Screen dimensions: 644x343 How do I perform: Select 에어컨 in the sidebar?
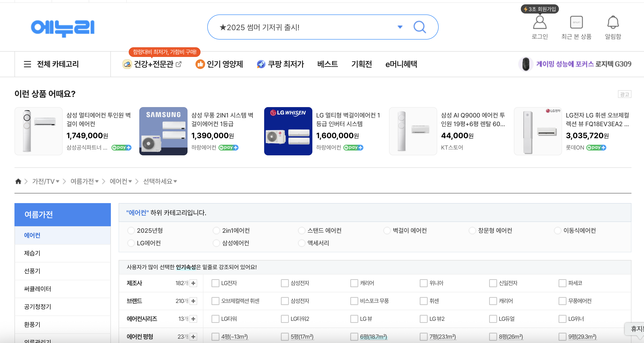[x=63, y=235]
